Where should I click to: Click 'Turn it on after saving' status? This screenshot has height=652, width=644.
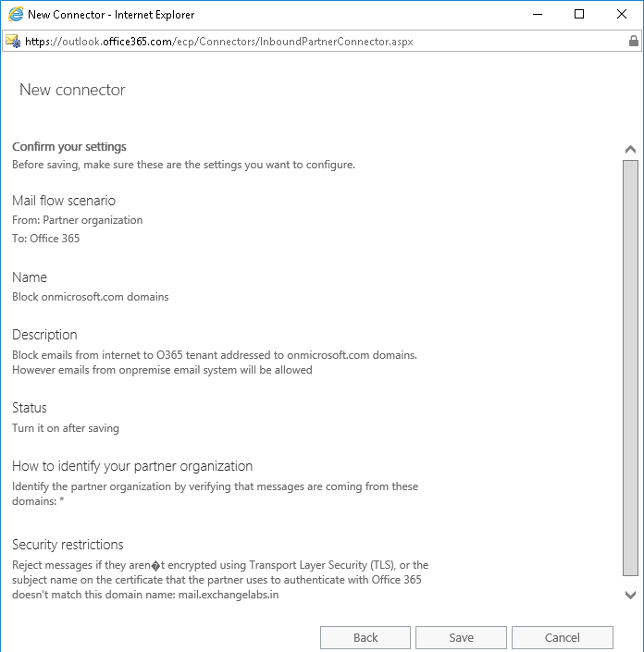[66, 428]
